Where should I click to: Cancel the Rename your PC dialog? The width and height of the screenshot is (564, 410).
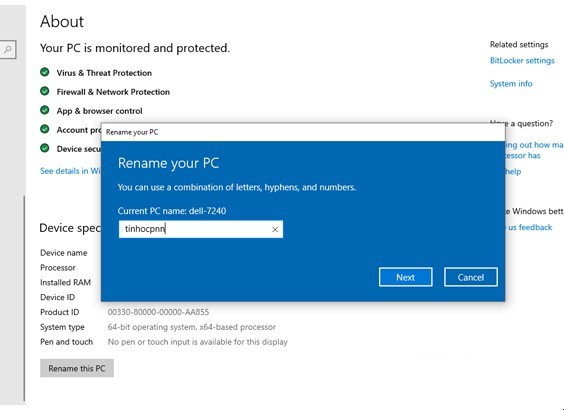click(x=471, y=277)
